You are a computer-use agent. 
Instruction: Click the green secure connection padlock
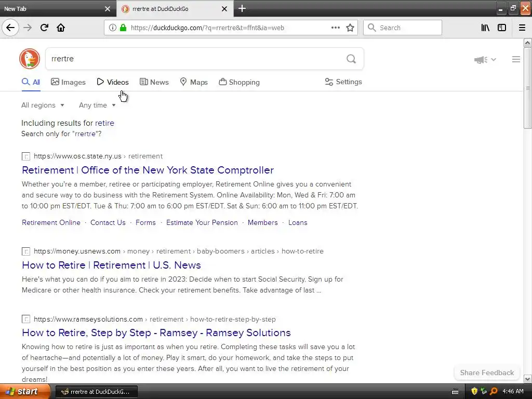click(124, 28)
